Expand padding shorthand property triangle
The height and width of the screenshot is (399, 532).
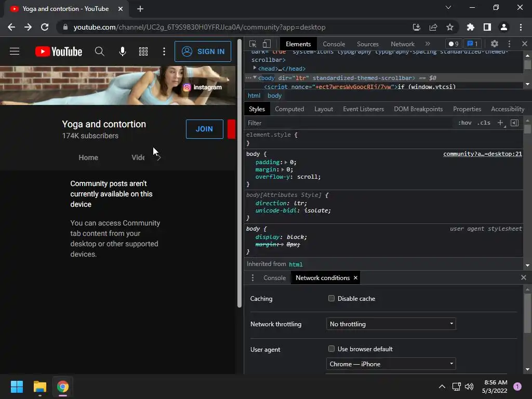click(x=286, y=162)
